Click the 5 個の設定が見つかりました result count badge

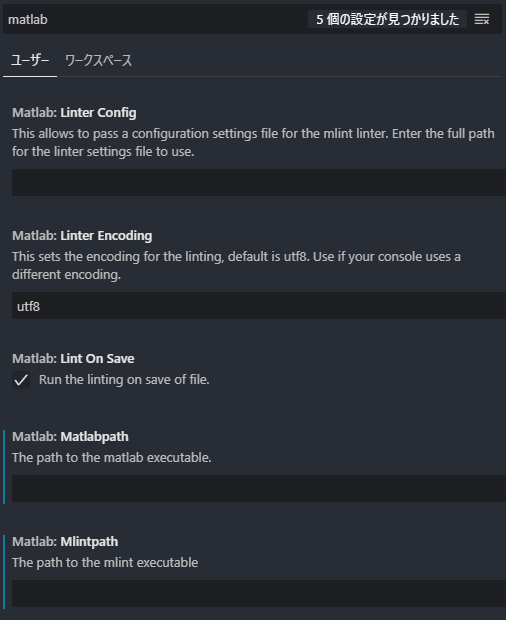(x=387, y=19)
